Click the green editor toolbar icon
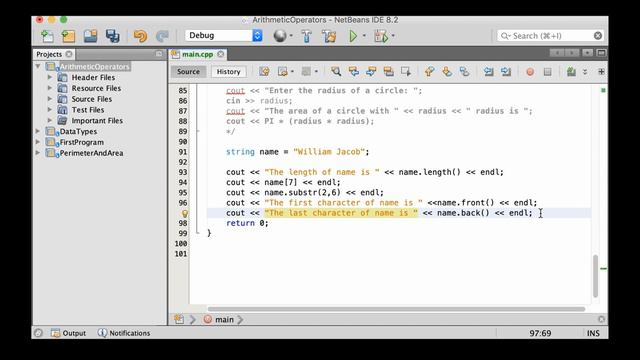Image resolution: width=640 pixels, height=360 pixels. pyautogui.click(x=571, y=71)
